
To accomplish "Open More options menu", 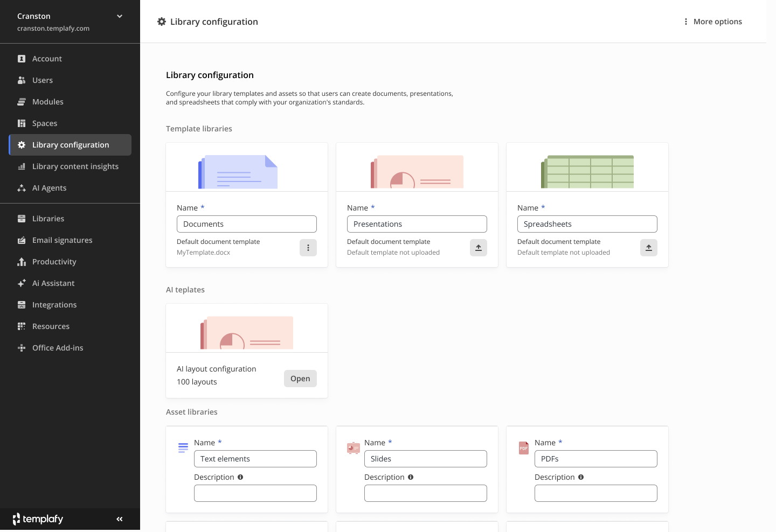I will coord(713,22).
